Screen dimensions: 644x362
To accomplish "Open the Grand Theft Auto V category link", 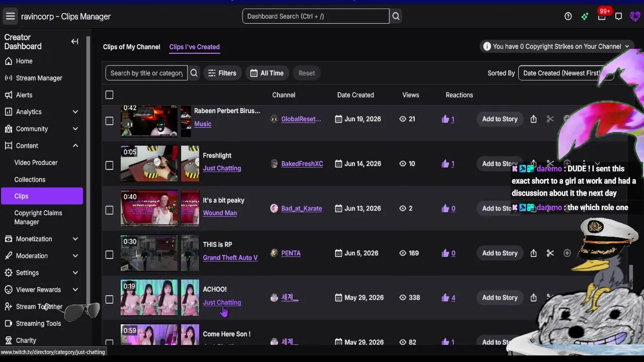I will tap(230, 258).
